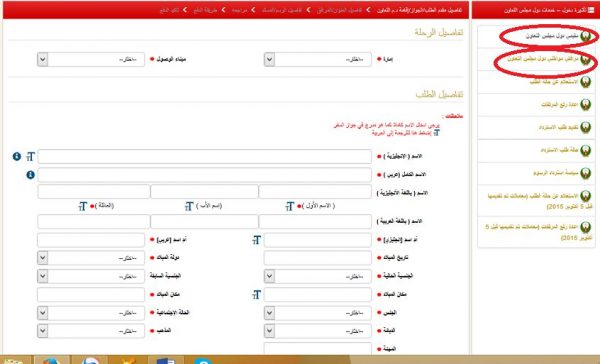Click translate icon beside family name label
This screenshot has width=600, height=364.
click(83, 206)
